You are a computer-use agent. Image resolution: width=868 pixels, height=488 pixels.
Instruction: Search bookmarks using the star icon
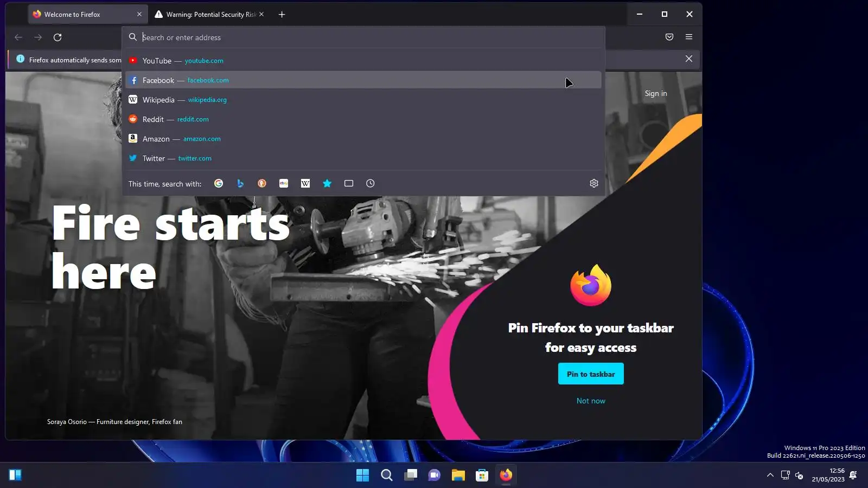coord(327,183)
